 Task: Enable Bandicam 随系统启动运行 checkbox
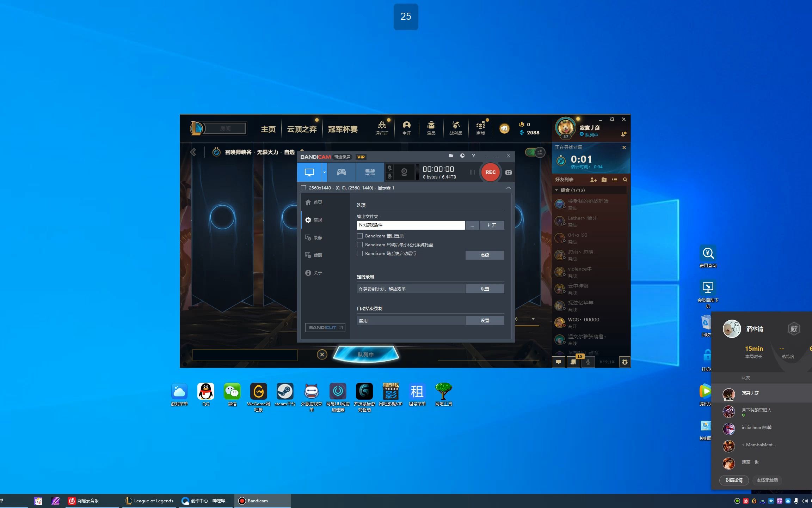tap(360, 253)
